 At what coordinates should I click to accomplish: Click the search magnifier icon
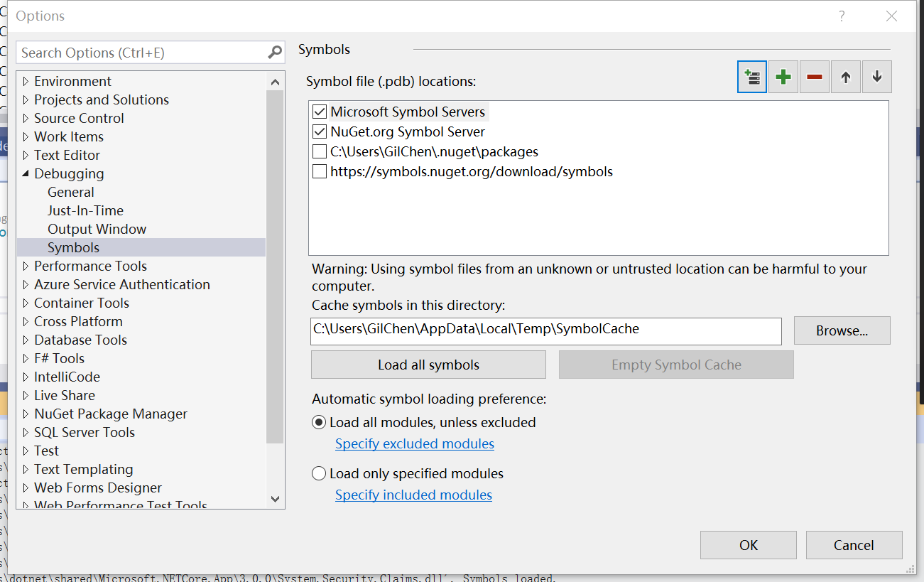click(x=274, y=52)
